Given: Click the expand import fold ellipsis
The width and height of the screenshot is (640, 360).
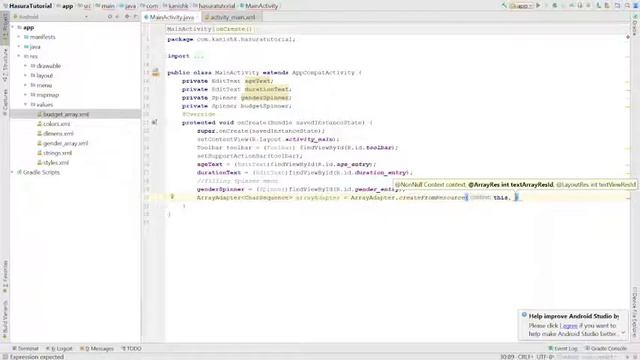Looking at the screenshot, I should [x=198, y=56].
